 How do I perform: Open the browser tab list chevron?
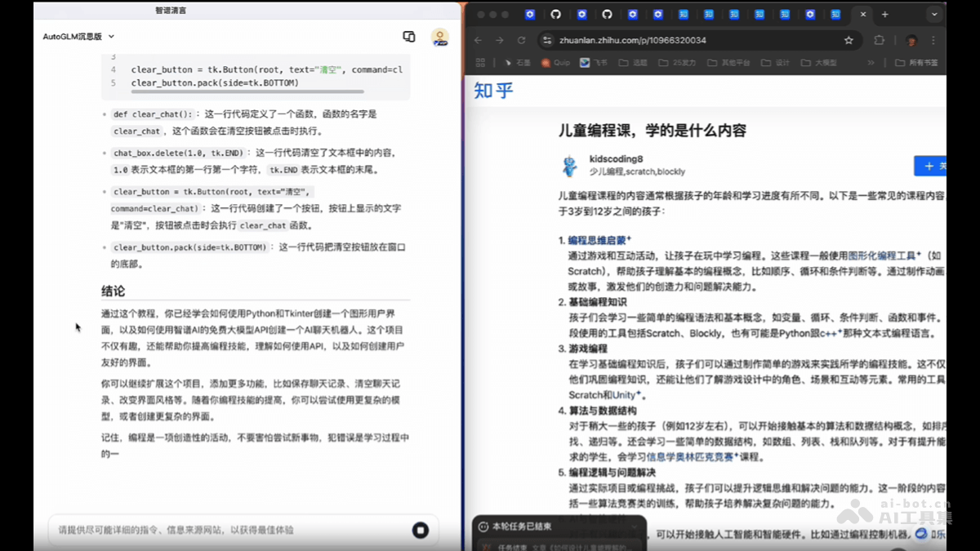click(x=933, y=14)
